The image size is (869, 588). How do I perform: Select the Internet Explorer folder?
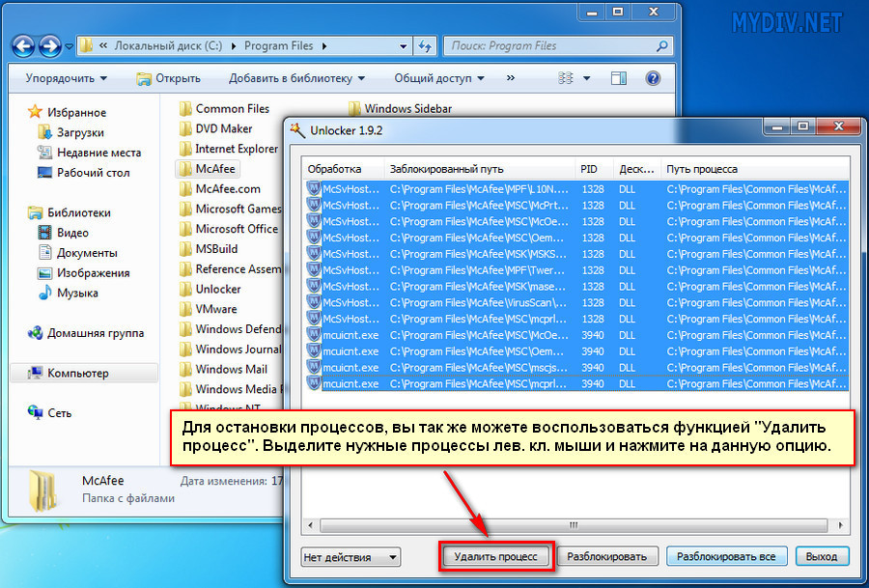(x=228, y=149)
